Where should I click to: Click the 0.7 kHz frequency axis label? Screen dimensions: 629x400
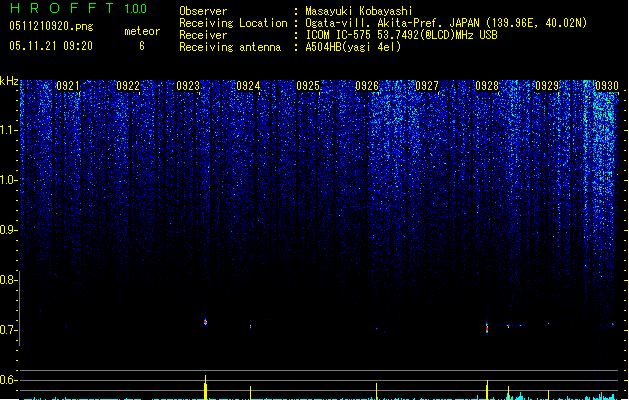(x=9, y=330)
